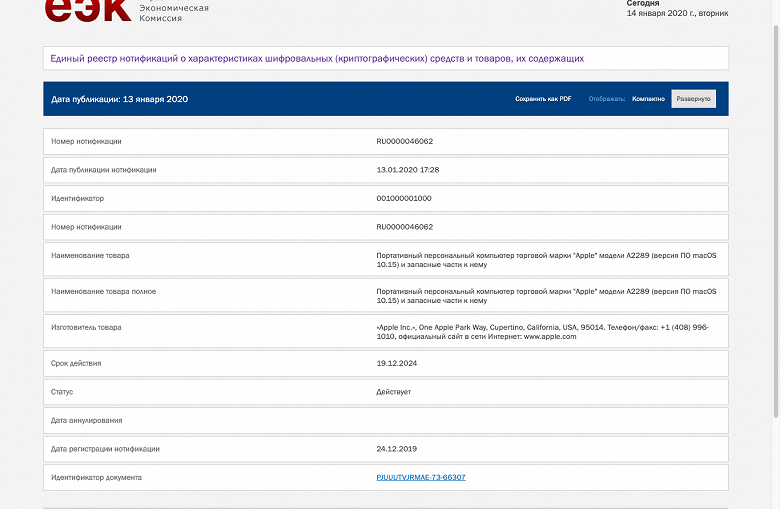This screenshot has width=780, height=509.
Task: Click the red ЕЭК logo
Action: click(x=87, y=9)
